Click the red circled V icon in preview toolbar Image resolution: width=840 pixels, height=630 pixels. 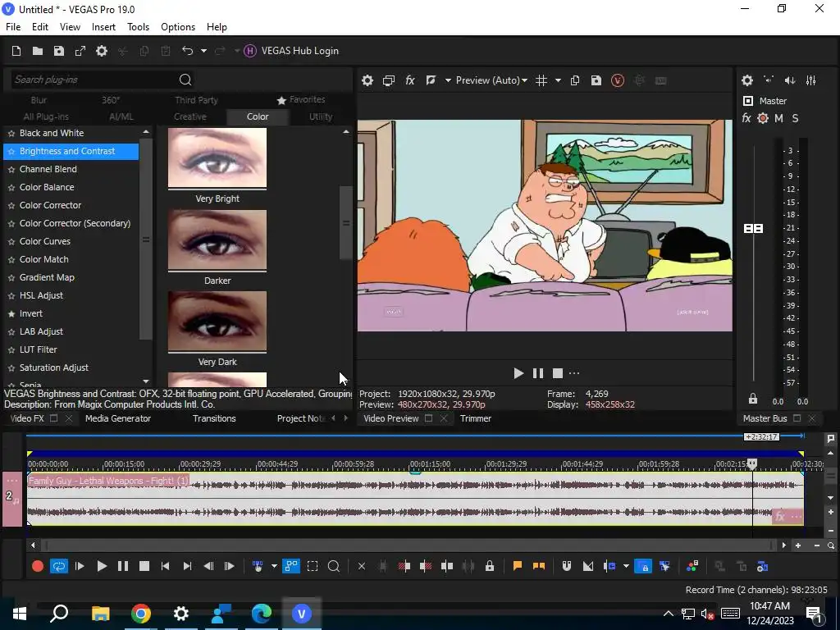click(617, 80)
